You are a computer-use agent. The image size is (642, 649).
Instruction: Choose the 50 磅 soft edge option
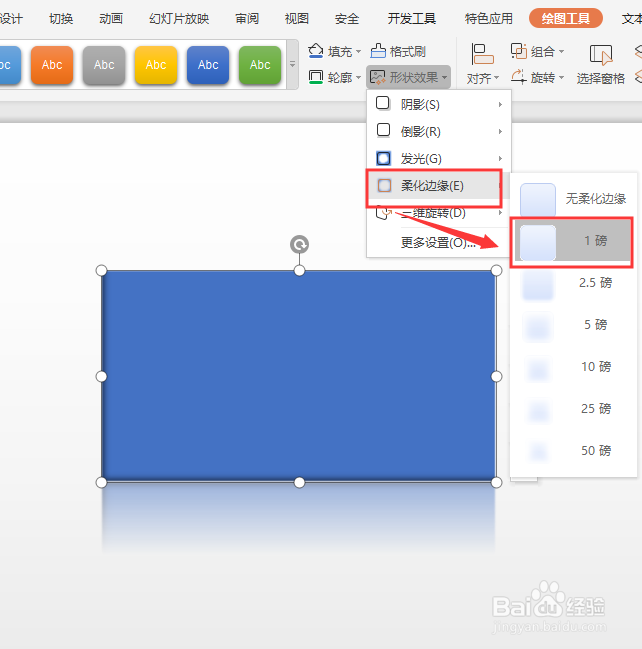(573, 451)
